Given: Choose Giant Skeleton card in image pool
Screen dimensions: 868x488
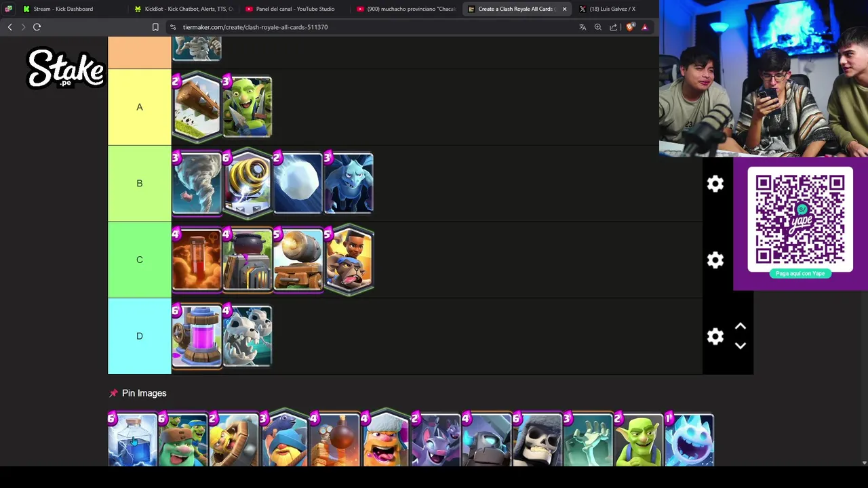Looking at the screenshot, I should [x=538, y=440].
